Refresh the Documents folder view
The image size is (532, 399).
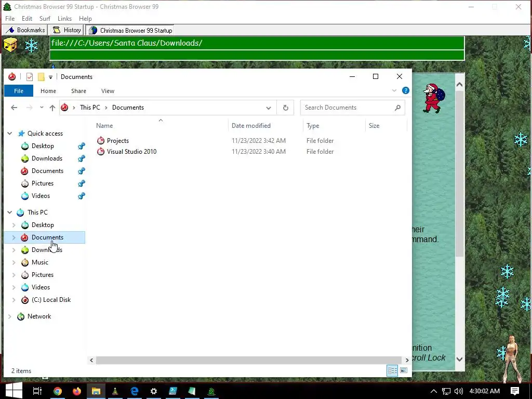(285, 108)
